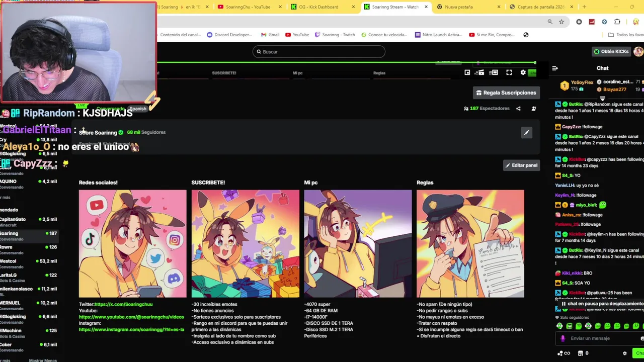Click the Spanish language tag
The height and width of the screenshot is (362, 644).
(x=137, y=109)
